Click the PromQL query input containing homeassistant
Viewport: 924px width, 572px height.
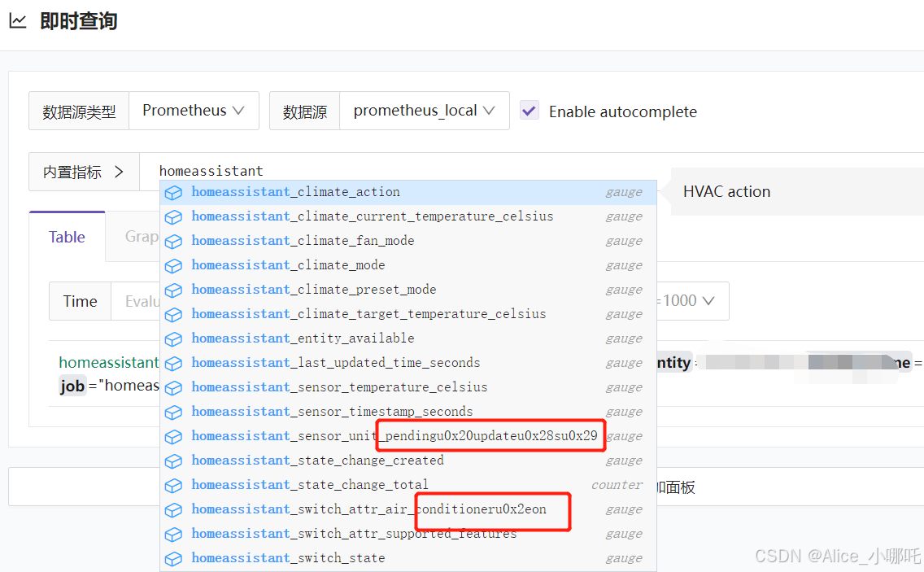click(530, 171)
